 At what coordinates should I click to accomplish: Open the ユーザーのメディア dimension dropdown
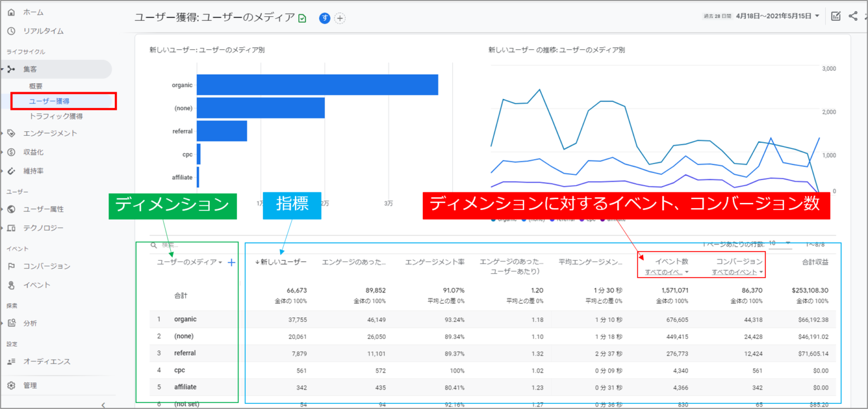[189, 262]
